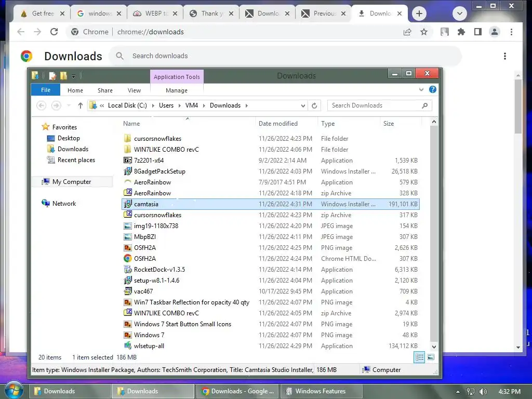Click the OSfH2A Chrome HTML document icon
This screenshot has height=399, width=532.
pyautogui.click(x=128, y=259)
